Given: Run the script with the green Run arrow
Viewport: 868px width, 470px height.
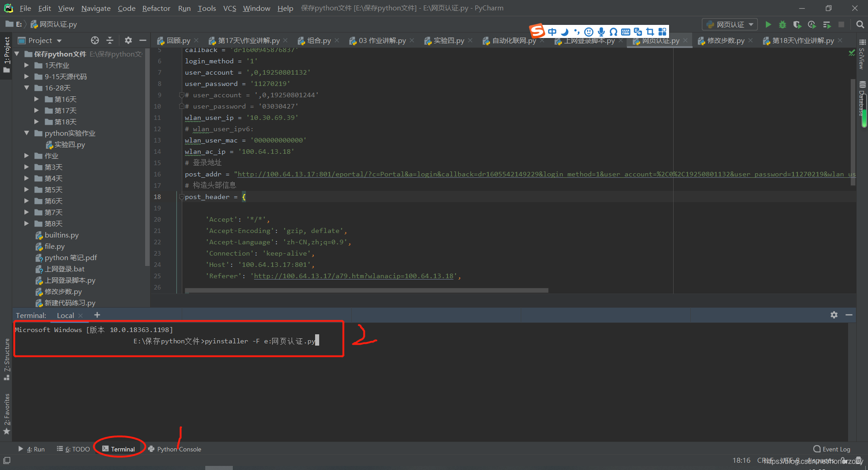Looking at the screenshot, I should [x=769, y=24].
